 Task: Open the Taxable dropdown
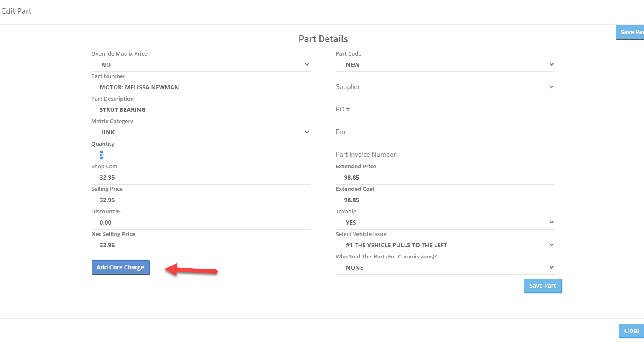(x=445, y=223)
